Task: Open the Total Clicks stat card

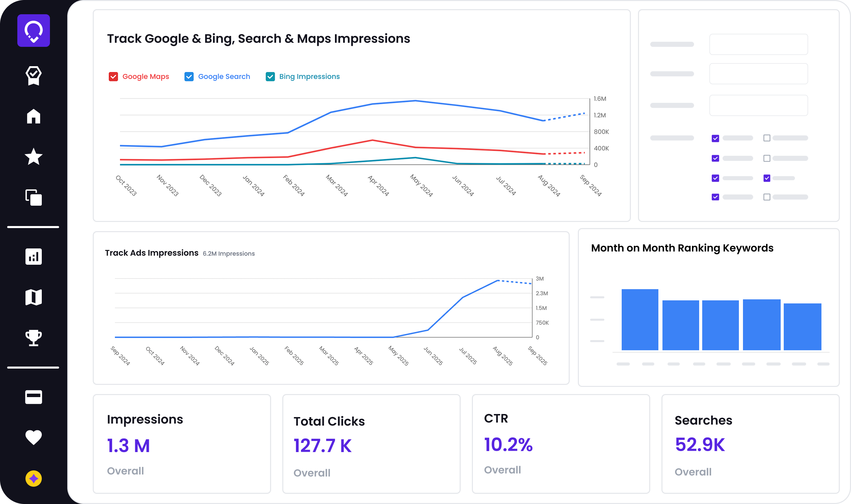Action: coord(371,444)
